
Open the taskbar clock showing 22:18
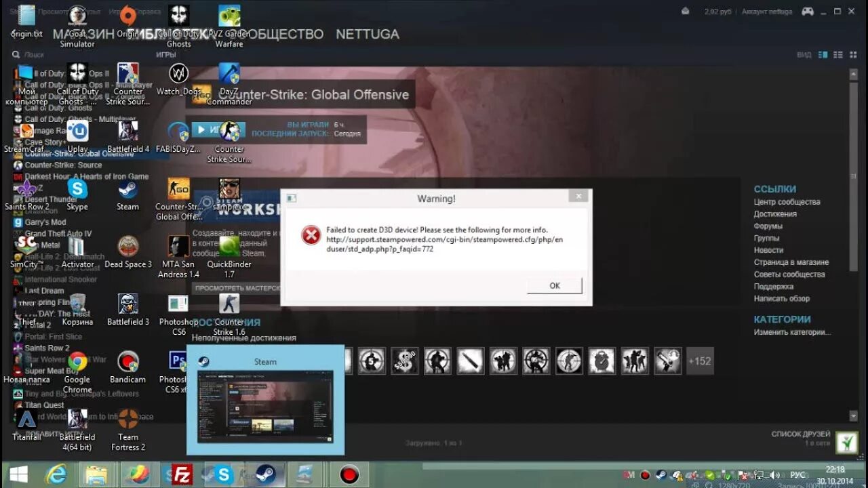(x=835, y=474)
